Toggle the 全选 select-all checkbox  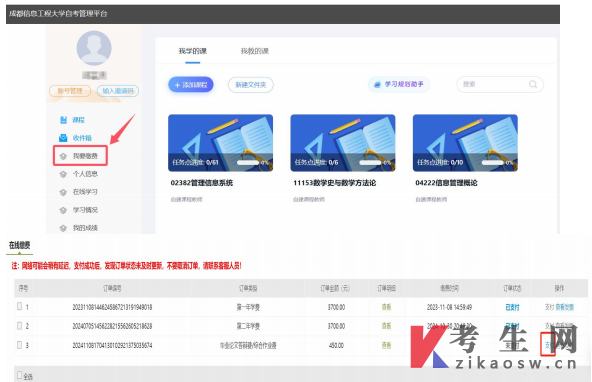pyautogui.click(x=20, y=375)
